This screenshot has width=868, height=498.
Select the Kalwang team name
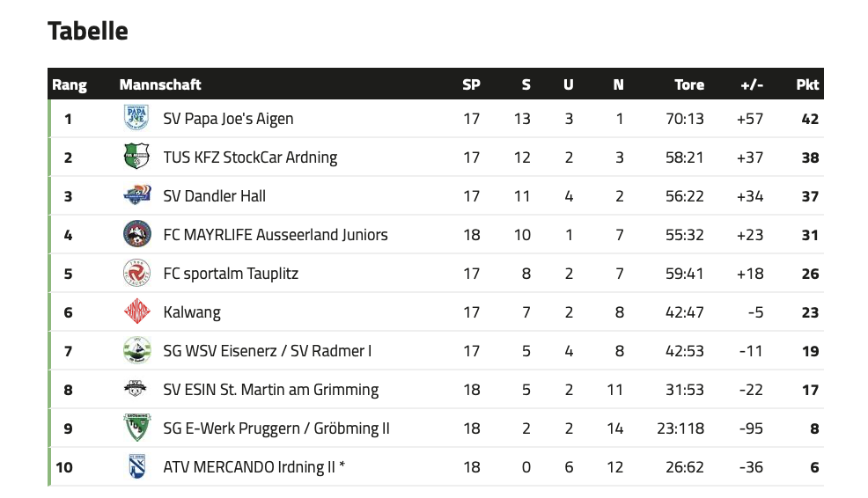point(192,312)
